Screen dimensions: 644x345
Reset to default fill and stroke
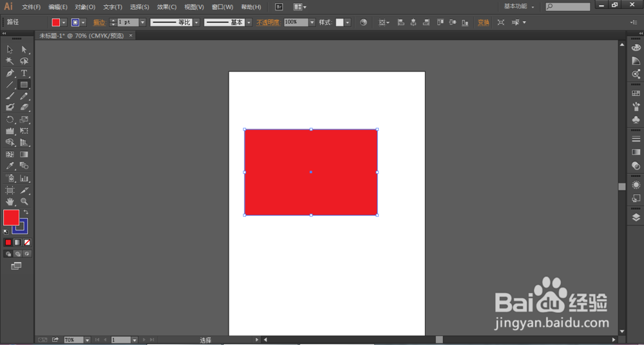tap(6, 232)
